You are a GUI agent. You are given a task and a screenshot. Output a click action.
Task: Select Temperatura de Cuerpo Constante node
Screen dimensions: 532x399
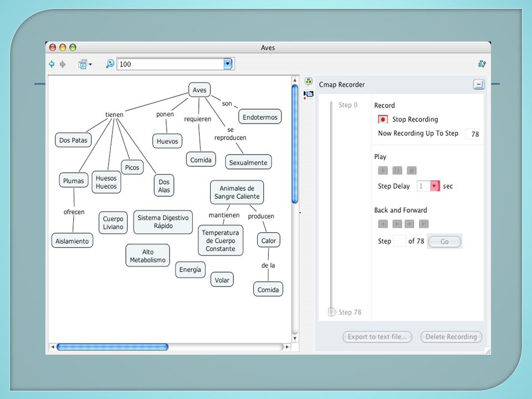[x=221, y=241]
